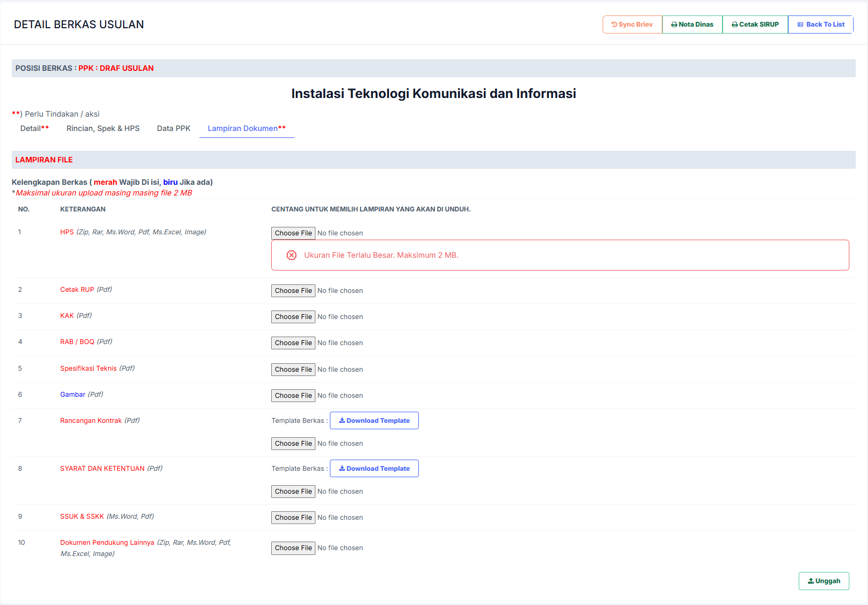This screenshot has width=868, height=605.
Task: Click the printer icon on Nota Dinas
Action: 674,24
